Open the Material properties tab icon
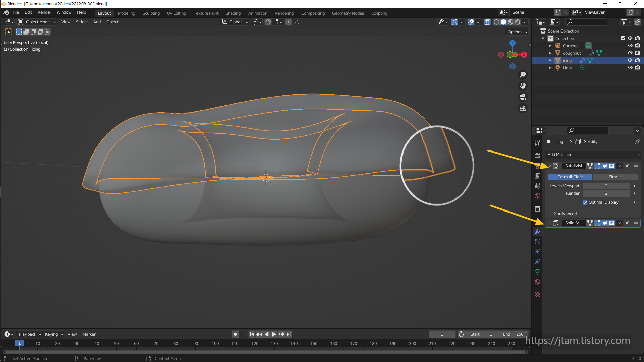Screen dimensions: 644x362 click(x=537, y=282)
